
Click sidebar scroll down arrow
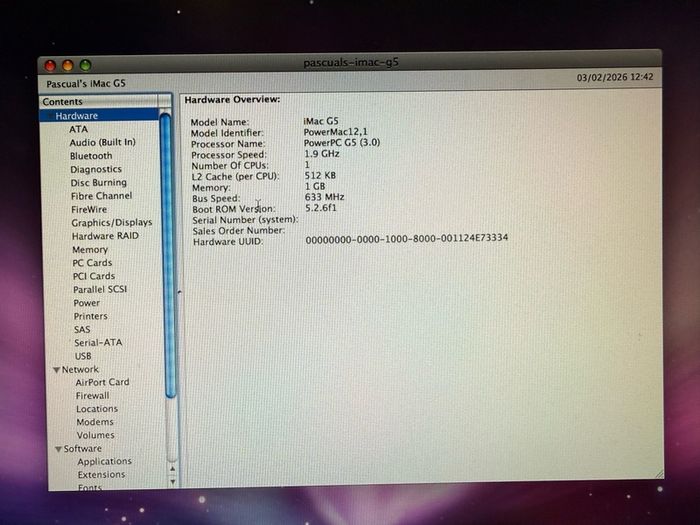coord(172,482)
